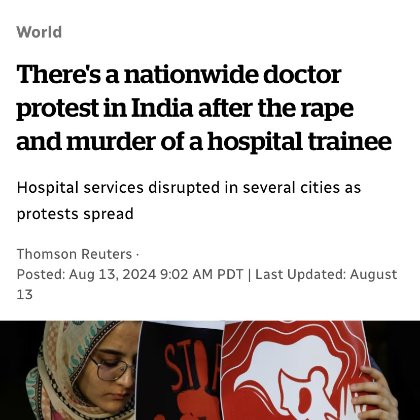Click the 'Last Updated: August' text

326,275
